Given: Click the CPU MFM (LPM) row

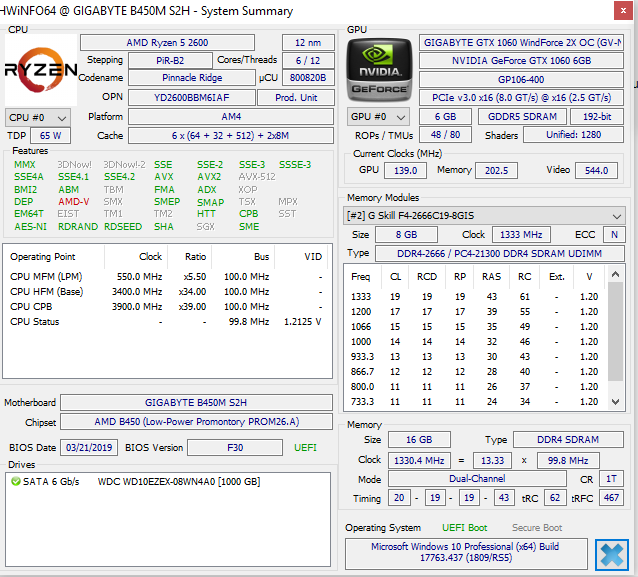Looking at the screenshot, I should point(167,277).
